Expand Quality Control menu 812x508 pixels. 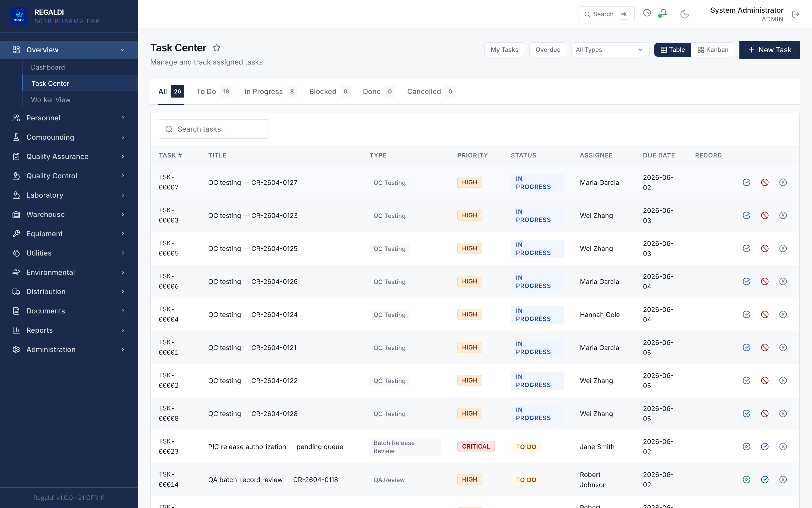point(69,176)
